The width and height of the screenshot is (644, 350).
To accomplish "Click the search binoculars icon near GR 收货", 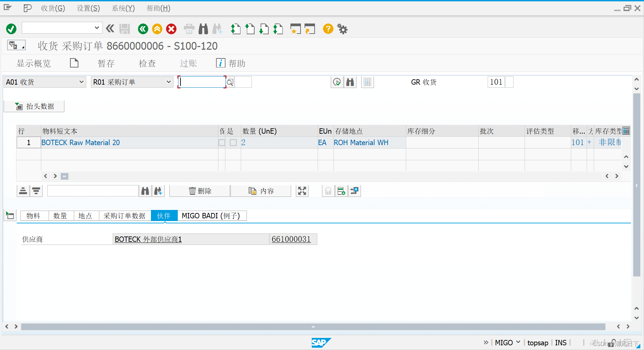I will click(350, 82).
